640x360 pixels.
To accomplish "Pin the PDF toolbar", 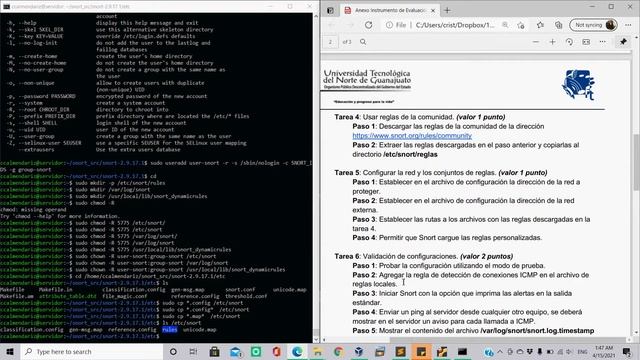I will 623,42.
